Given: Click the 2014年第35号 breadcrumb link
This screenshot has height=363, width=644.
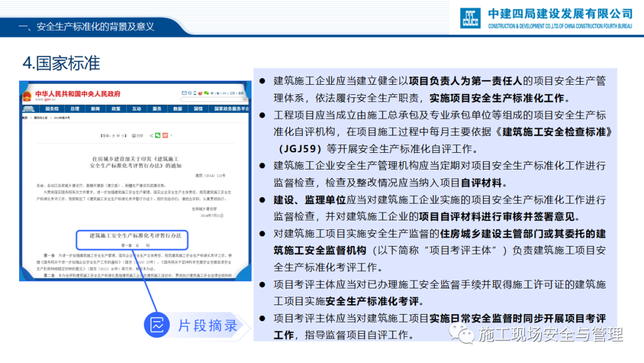Looking at the screenshot, I should point(61,118).
